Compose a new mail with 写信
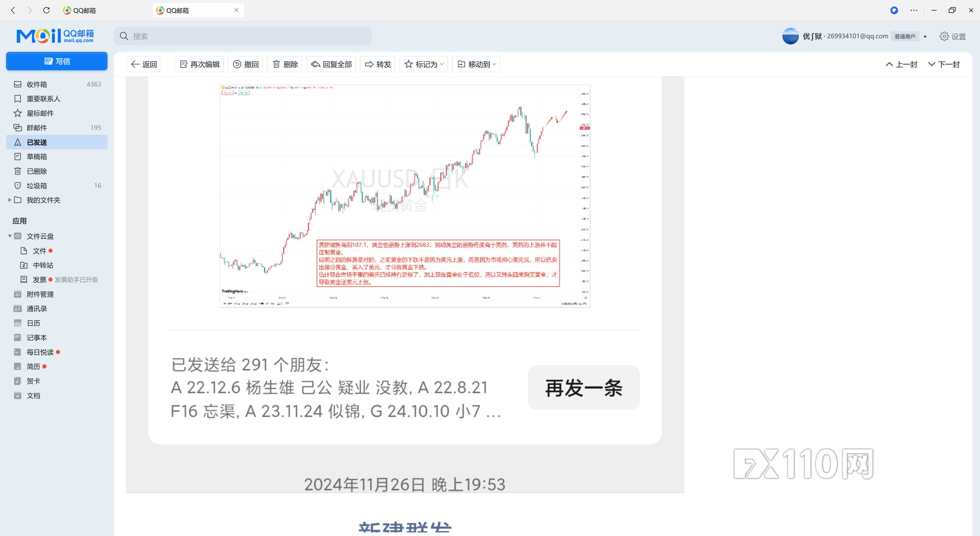The image size is (980, 536). (x=57, y=61)
